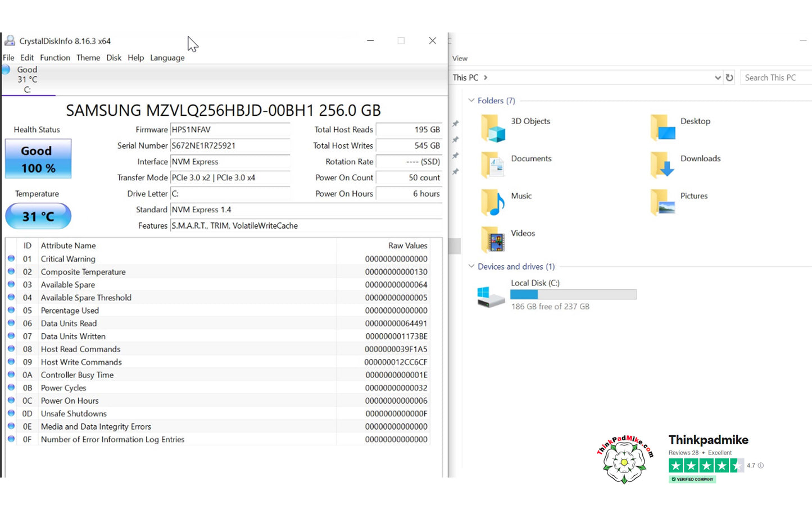Click This PC in the Explorer address bar
Screen dimensions: 812x510
tap(465, 78)
